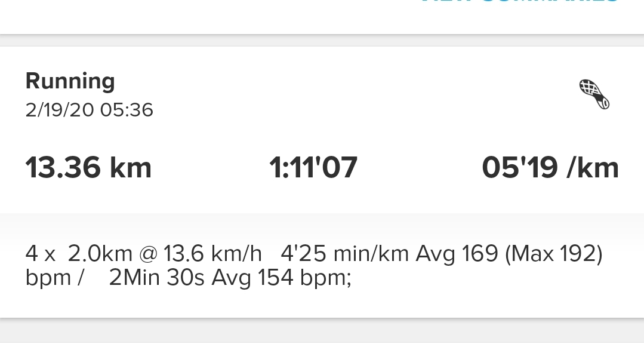Viewport: 644px width, 347px height.
Task: Click the 'bpm /' text on second line
Action: 55,278
